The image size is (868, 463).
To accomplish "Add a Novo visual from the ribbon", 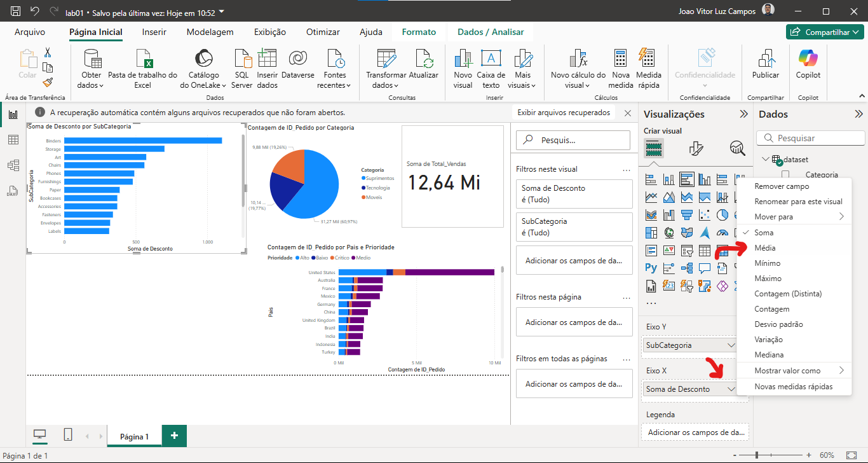I will point(463,69).
